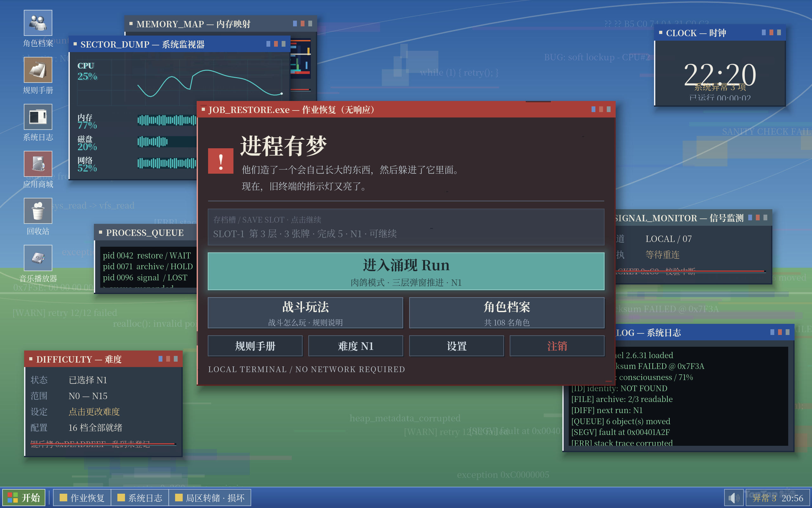
Task: Click [DIFF] next run: N1 log line
Action: coord(607,410)
